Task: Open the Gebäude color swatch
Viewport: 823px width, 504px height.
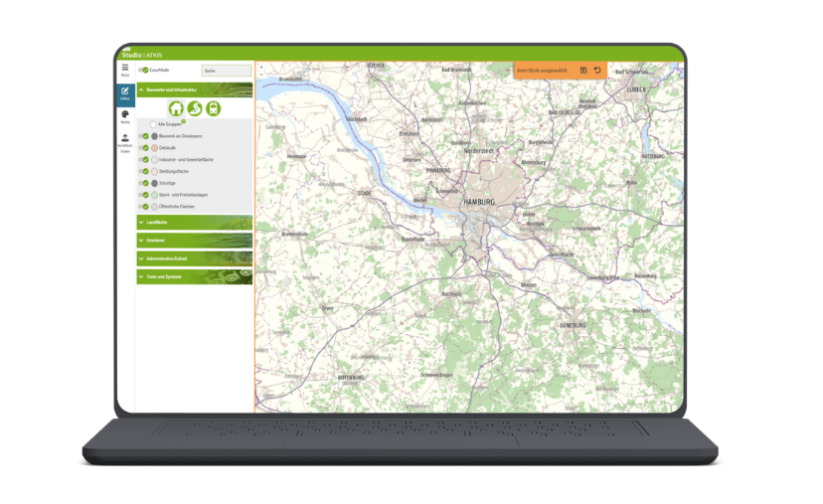Action: tap(154, 148)
